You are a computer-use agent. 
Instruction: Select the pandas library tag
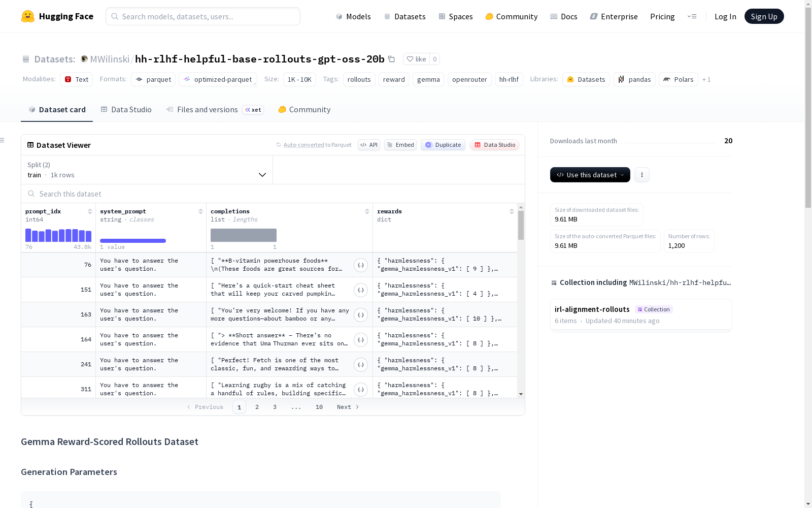point(634,79)
